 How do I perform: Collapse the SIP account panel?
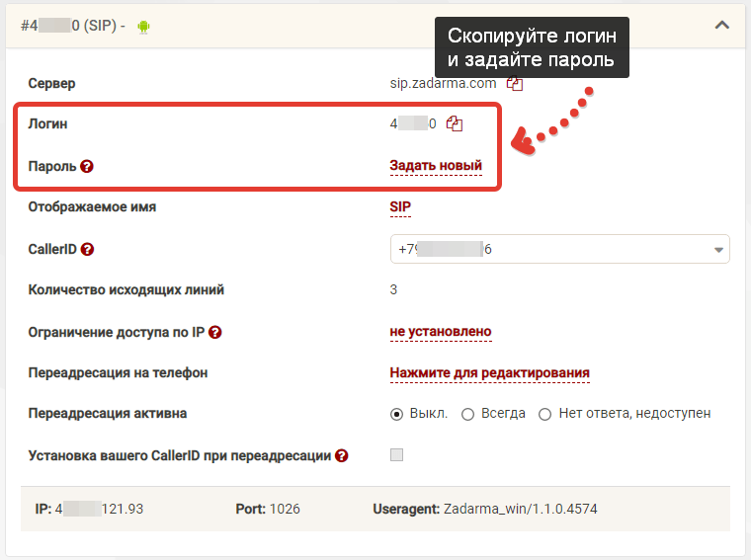pos(721,25)
